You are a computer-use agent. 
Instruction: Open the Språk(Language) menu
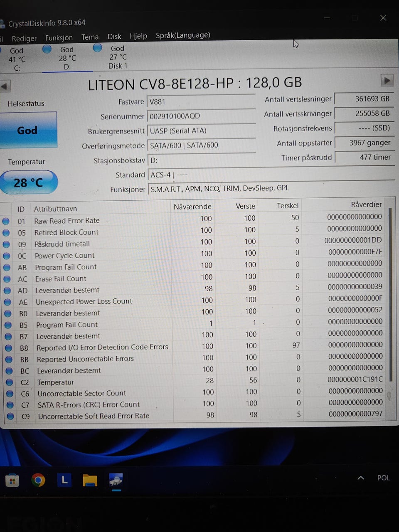[x=183, y=35]
